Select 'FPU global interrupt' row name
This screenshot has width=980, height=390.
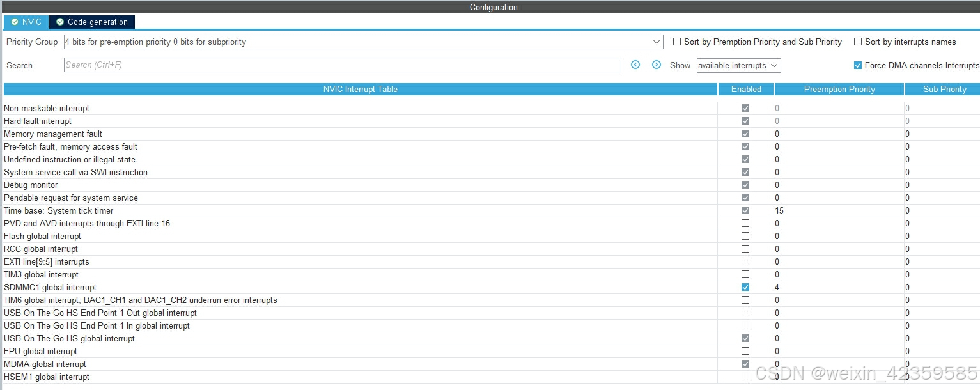(40, 352)
